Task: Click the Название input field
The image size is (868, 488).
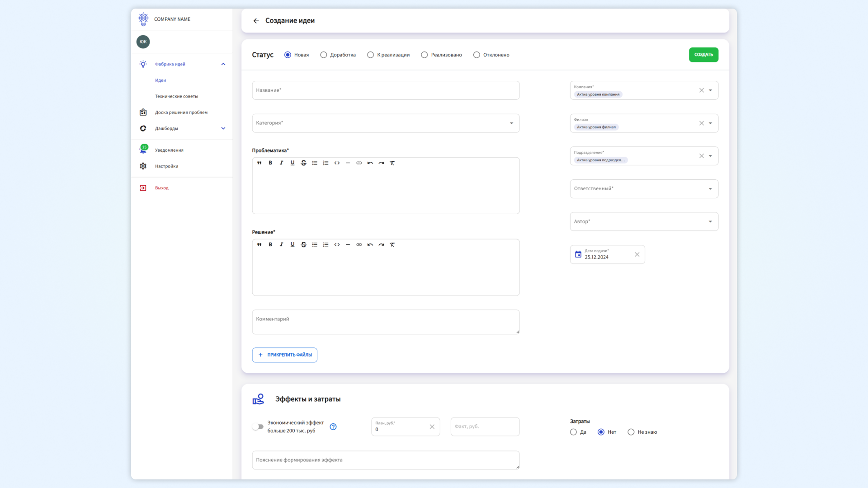Action: [x=386, y=91]
